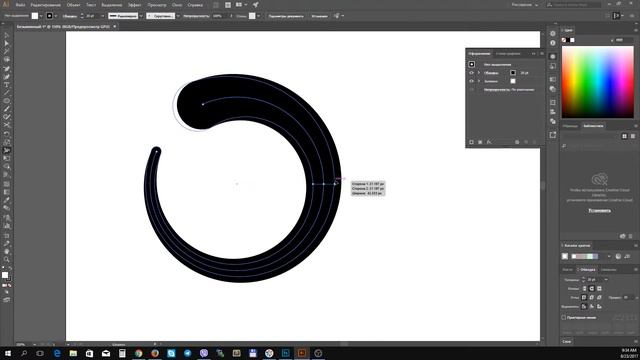
Task: Click the Параметры документа button
Action: (x=286, y=16)
